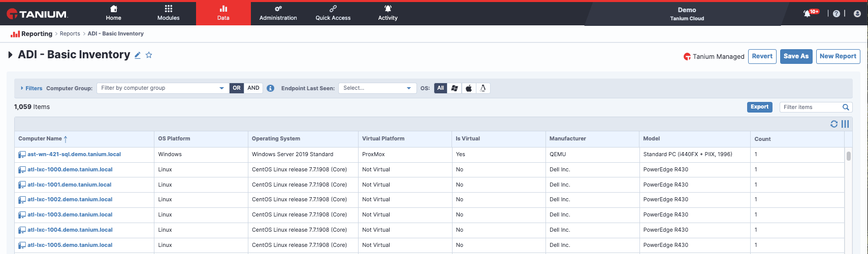The image size is (868, 254).
Task: Click computer icon beside atl-lxc-1000 row
Action: coord(22,170)
